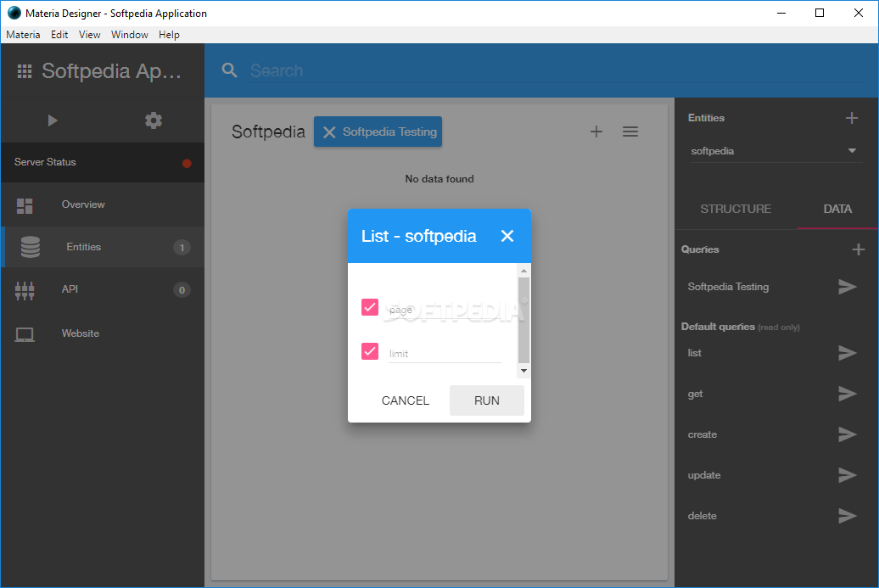Click the delete default query name
Viewport: 879px width, 588px height.
click(703, 516)
